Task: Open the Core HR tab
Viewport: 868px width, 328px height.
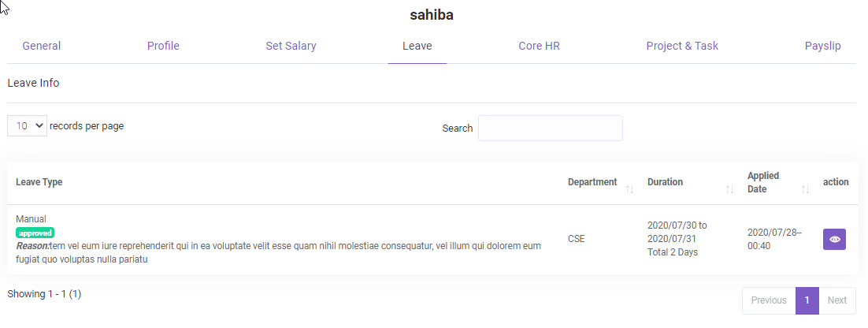Action: coord(539,46)
